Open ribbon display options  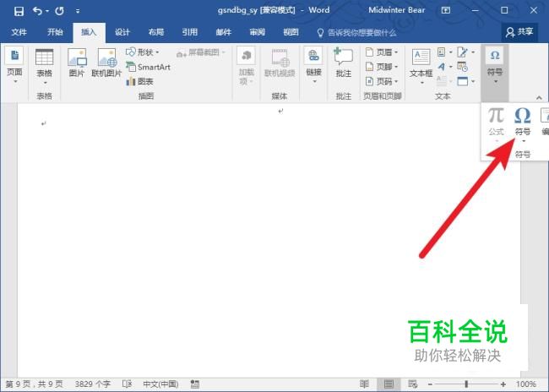446,10
